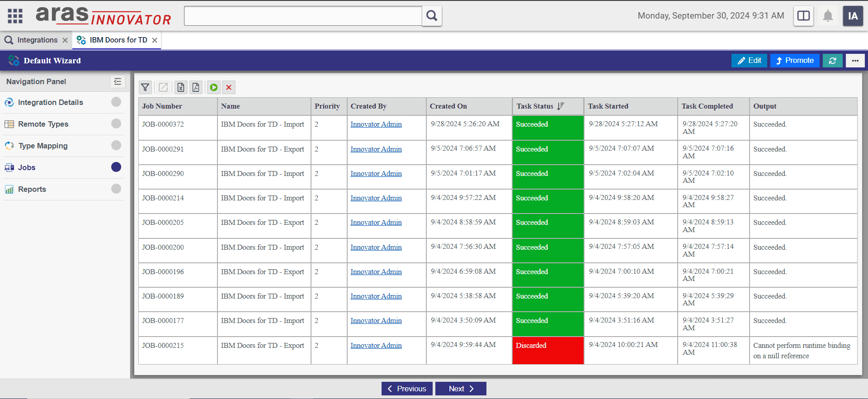Screen dimensions: 868x399
Task: Export grid to Excel icon
Action: (181, 87)
